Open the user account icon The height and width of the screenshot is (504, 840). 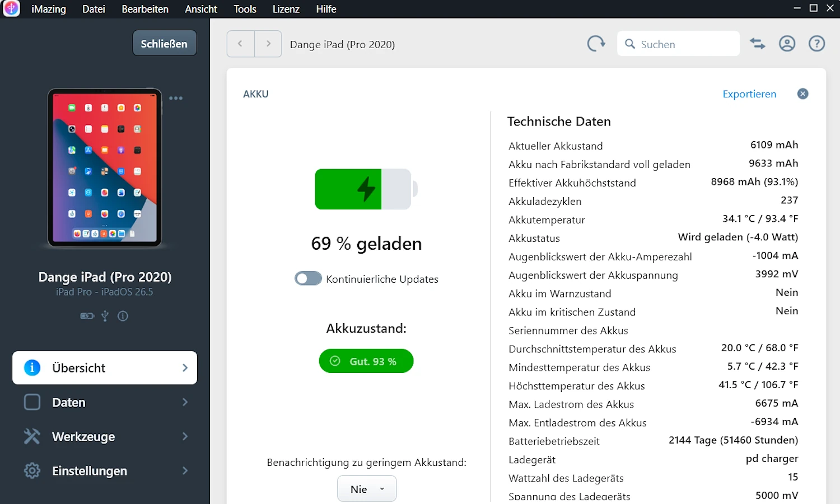(x=787, y=44)
